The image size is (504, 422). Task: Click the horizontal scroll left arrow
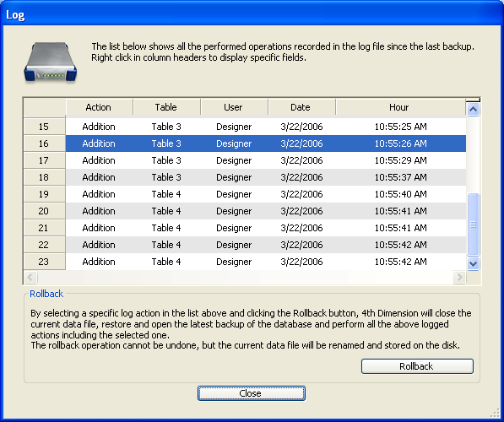(30, 277)
